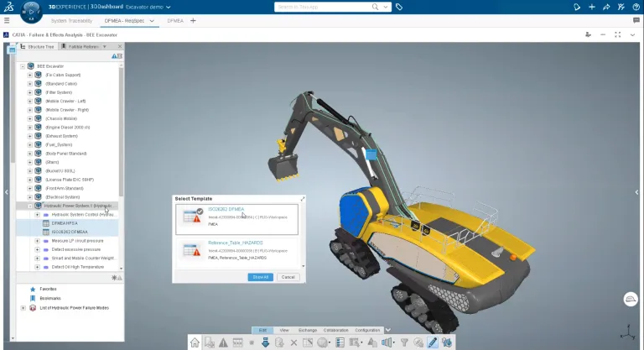
Task: Click the database add icon in action bar
Action: click(279, 342)
